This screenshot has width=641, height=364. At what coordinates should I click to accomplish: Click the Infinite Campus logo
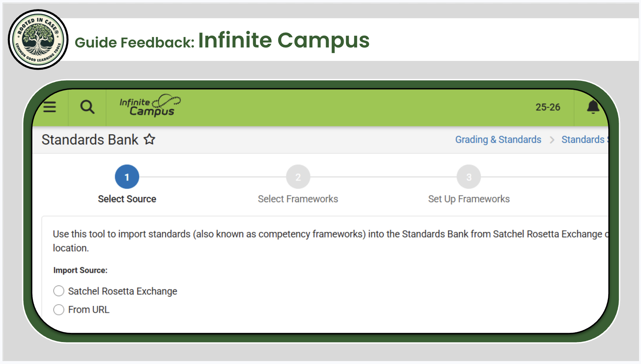150,106
